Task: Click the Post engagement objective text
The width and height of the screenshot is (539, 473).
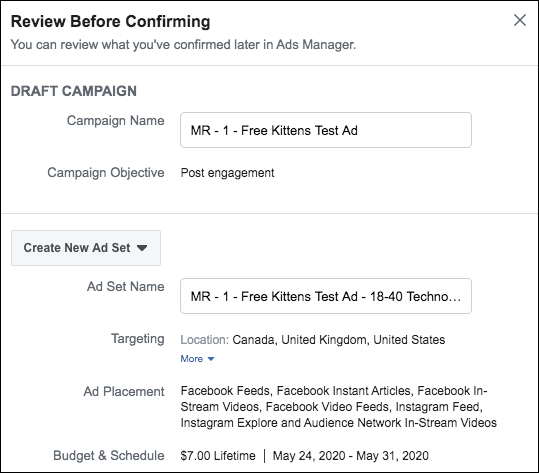Action: pyautogui.click(x=227, y=173)
